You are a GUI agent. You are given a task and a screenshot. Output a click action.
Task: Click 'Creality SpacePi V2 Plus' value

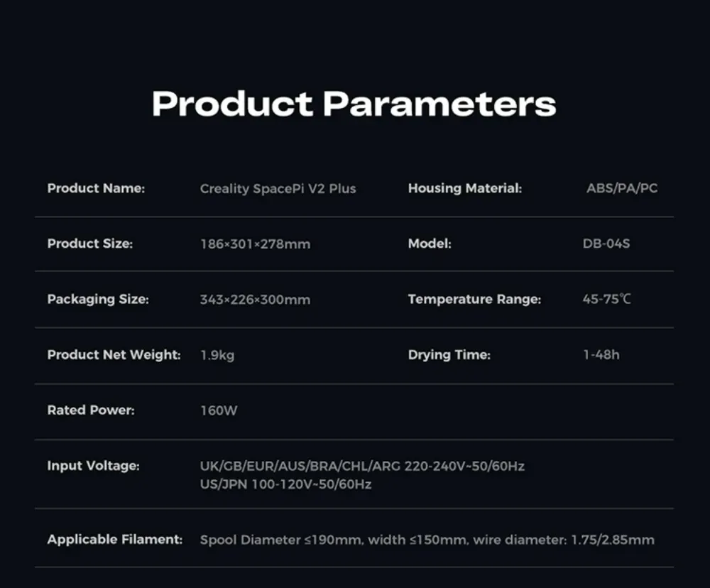coord(278,188)
